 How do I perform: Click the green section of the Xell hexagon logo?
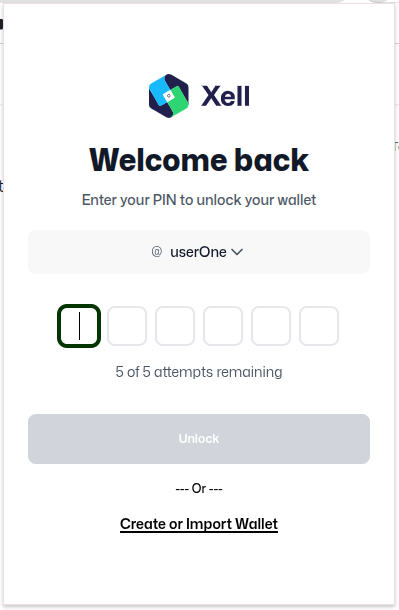179,101
